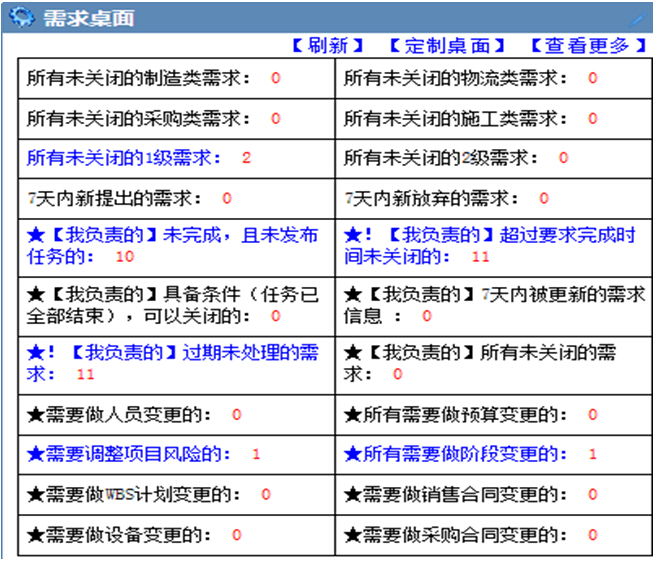Click 【我负责的】具备条件 可以关闭的 label
Screen dimensions: 662x563
(172, 305)
